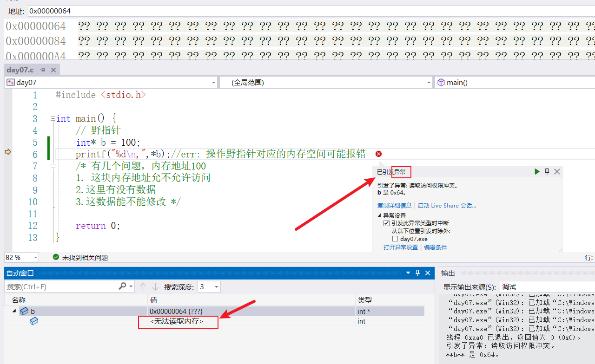
Task: Pin the day07.c editor tab
Action: 43,70
